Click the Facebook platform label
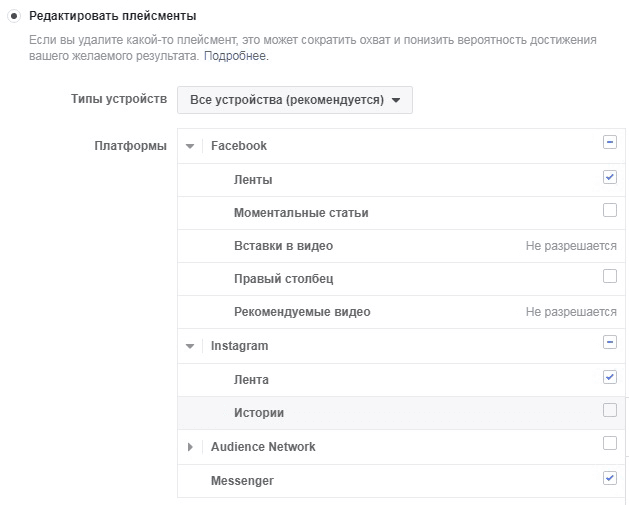This screenshot has height=505, width=629. (239, 146)
